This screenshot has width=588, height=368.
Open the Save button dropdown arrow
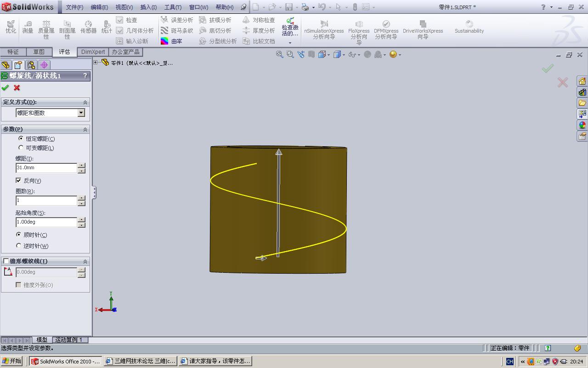[296, 7]
